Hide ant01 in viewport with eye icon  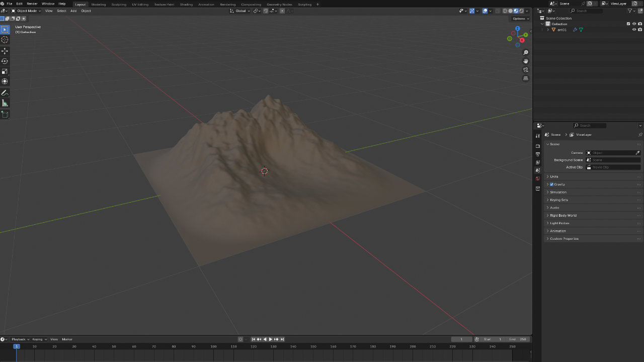tap(634, 30)
